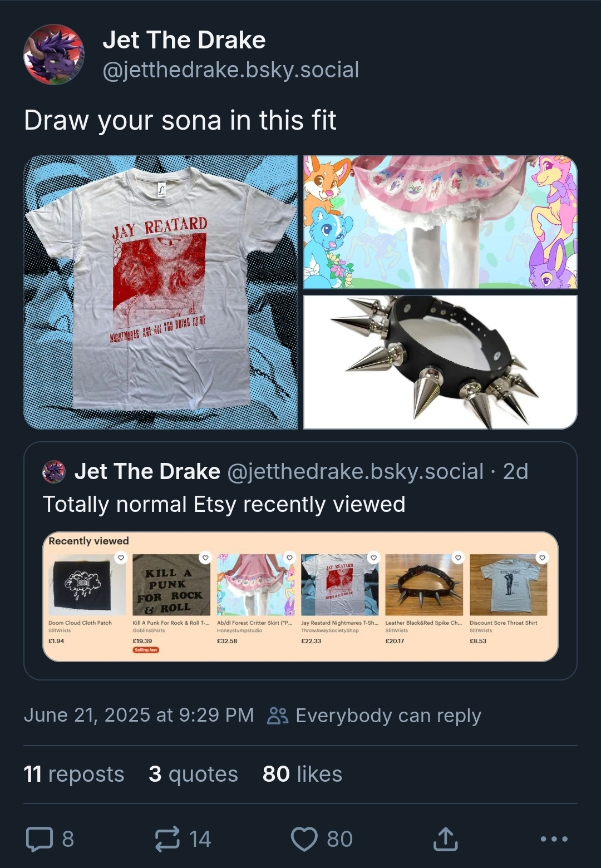The width and height of the screenshot is (601, 868).
Task: Open the Jay Reatard t-shirt image
Action: (x=161, y=292)
